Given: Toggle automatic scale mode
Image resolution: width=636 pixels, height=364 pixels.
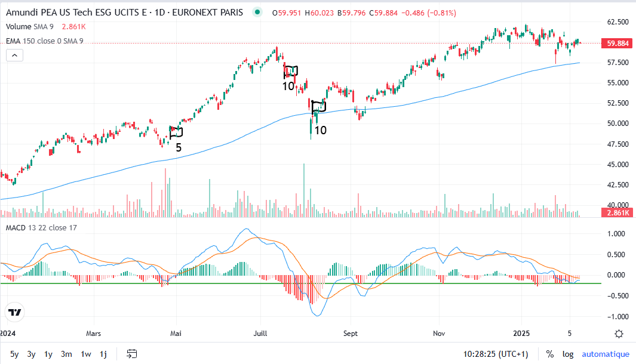Looking at the screenshot, I should click(606, 354).
